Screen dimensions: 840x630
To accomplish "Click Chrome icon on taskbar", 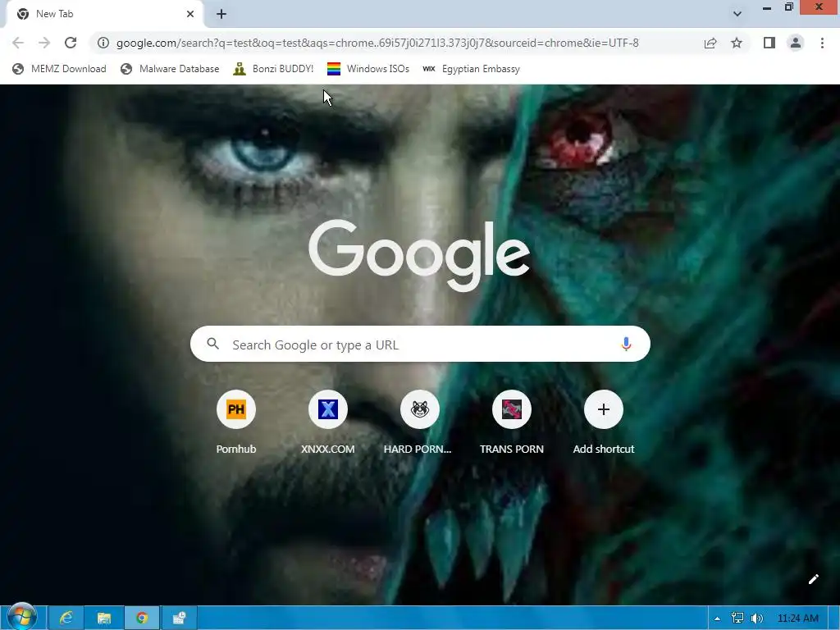I will pos(142,618).
